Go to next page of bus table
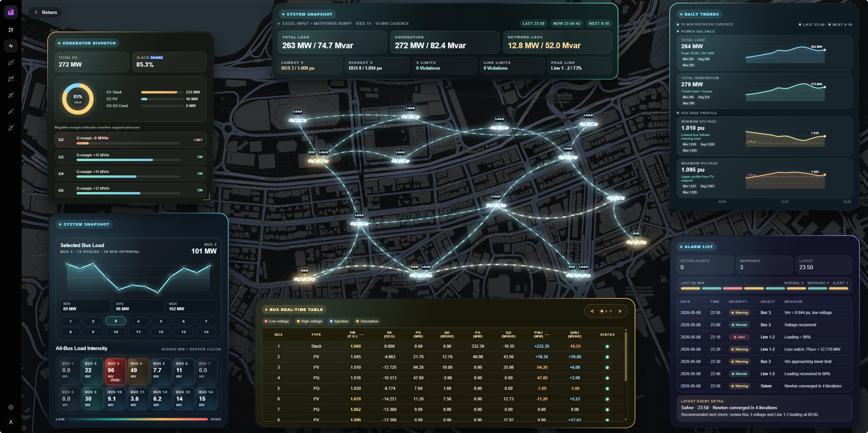868x433 pixels. pyautogui.click(x=620, y=311)
